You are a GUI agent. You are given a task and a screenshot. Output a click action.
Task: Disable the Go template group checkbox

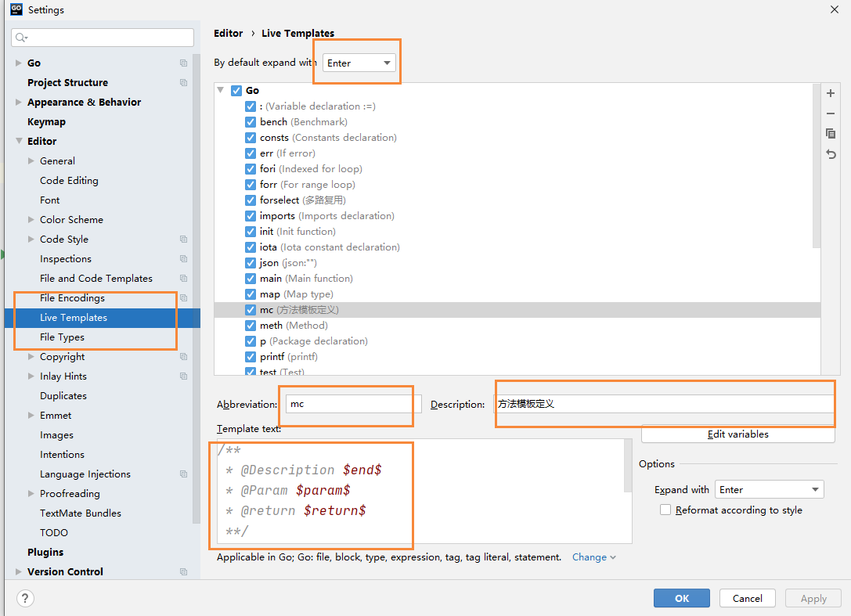[236, 91]
